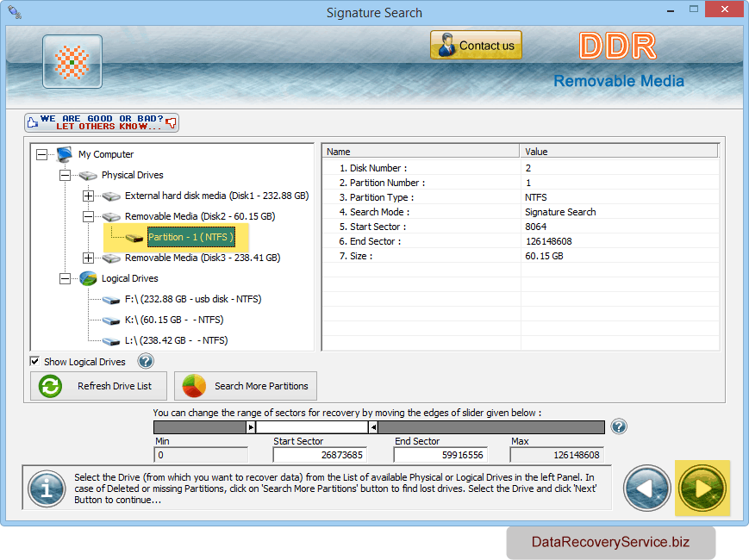
Task: Collapse the Logical Drives node
Action: [x=65, y=278]
